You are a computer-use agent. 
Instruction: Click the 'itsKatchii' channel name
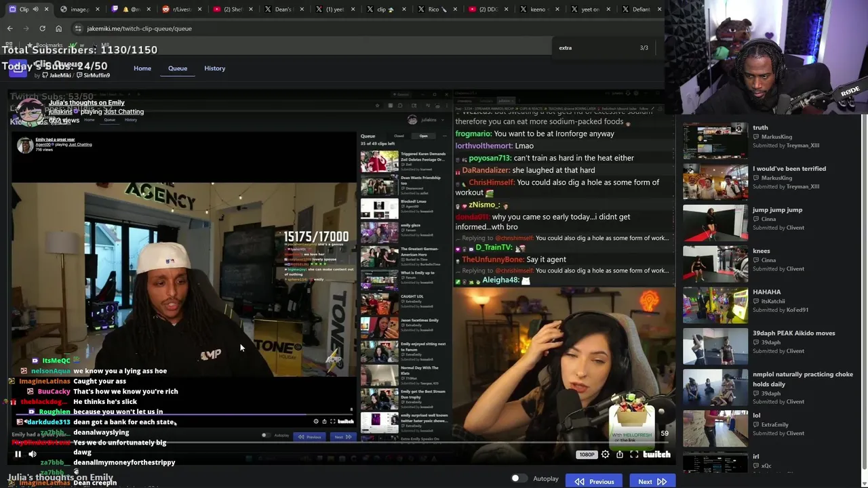(772, 302)
